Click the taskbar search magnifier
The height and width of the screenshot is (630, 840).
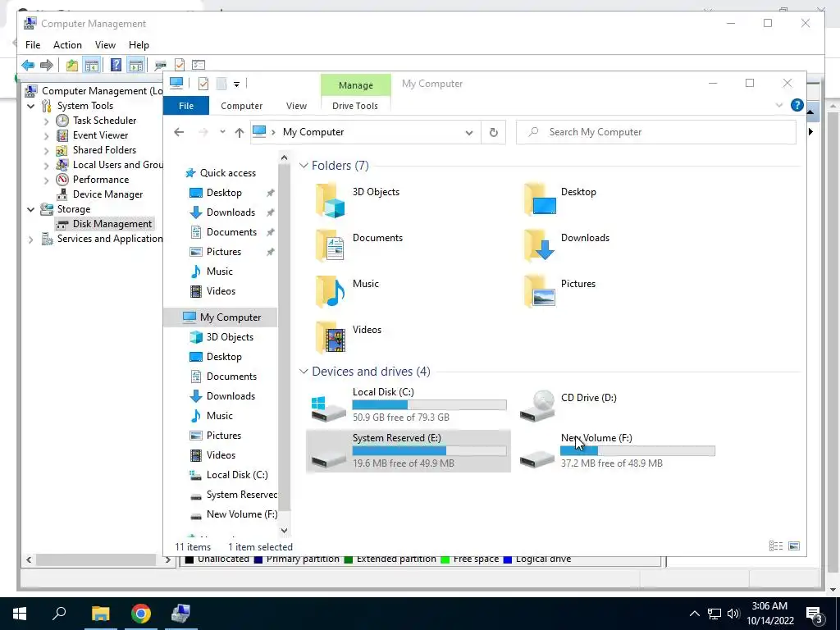59,614
